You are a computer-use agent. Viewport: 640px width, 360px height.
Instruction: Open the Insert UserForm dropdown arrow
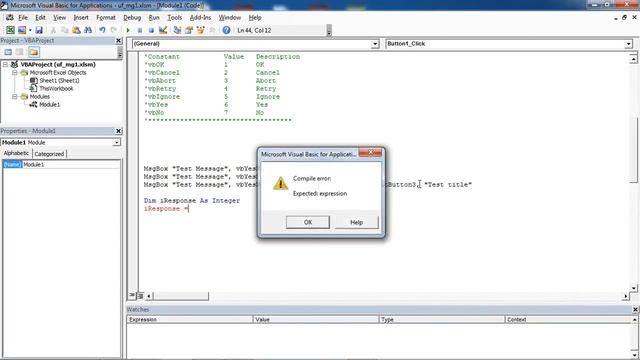point(30,30)
